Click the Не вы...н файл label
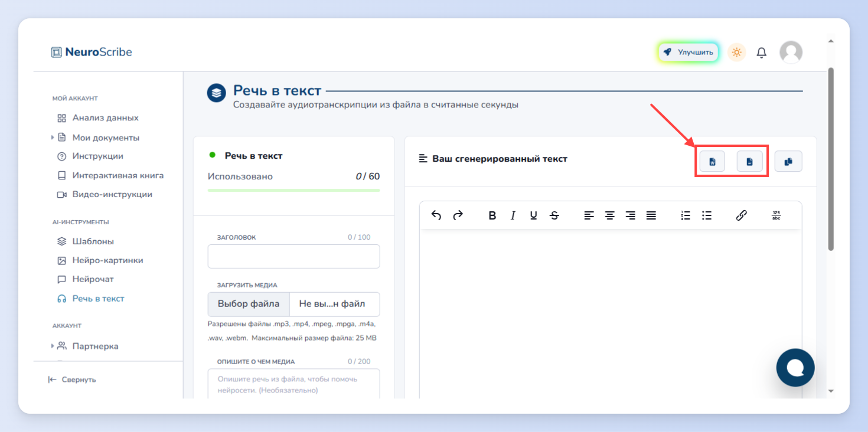This screenshot has width=868, height=432. point(332,304)
